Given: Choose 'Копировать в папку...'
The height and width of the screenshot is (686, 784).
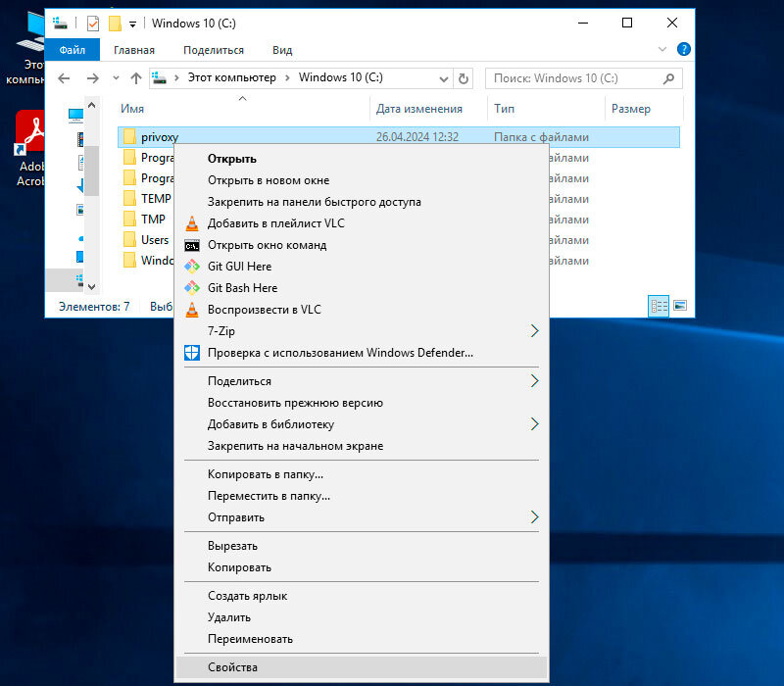Looking at the screenshot, I should [362, 474].
